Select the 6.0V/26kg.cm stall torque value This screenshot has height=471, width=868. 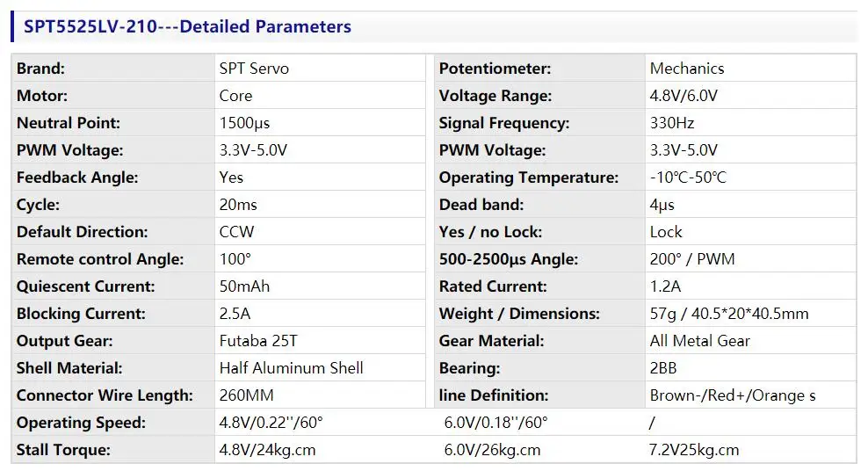click(x=492, y=449)
